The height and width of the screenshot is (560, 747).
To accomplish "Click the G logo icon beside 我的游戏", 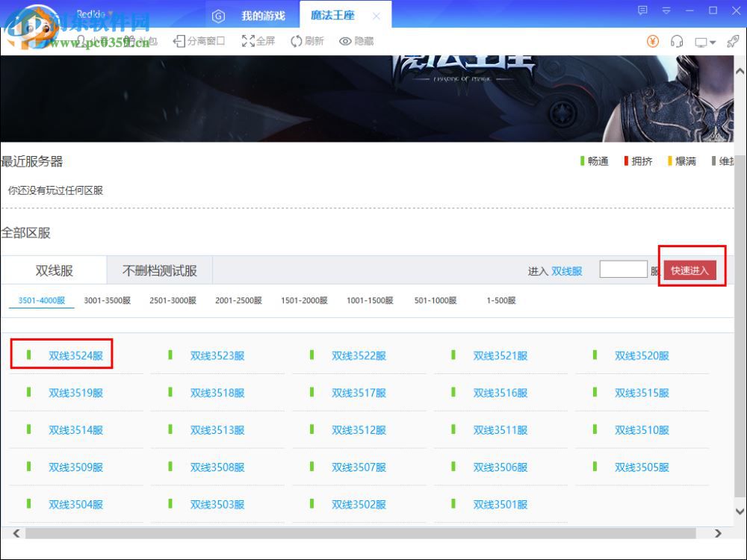I will point(218,16).
